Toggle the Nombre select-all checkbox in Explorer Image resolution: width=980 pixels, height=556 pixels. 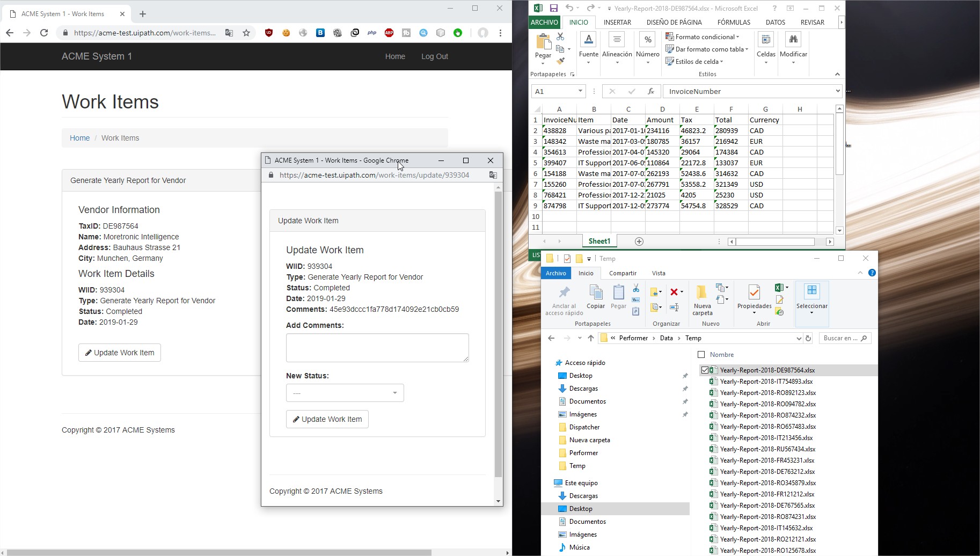pos(701,355)
